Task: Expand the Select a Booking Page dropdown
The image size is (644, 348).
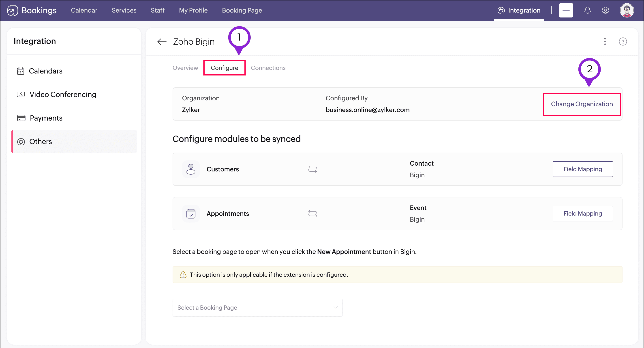Action: point(257,307)
